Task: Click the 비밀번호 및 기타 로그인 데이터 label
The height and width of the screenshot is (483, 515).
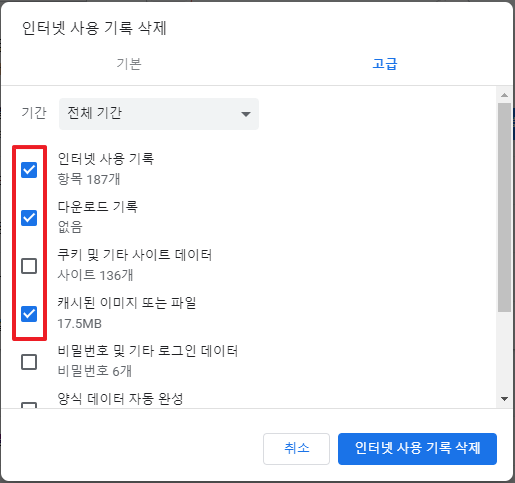Action: pyautogui.click(x=148, y=351)
